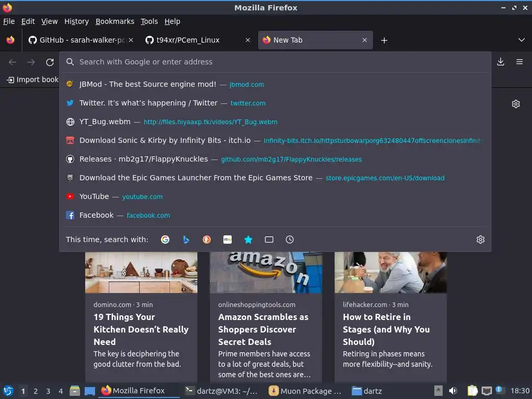
Task: Open the Twitter suggestion
Action: 275,103
